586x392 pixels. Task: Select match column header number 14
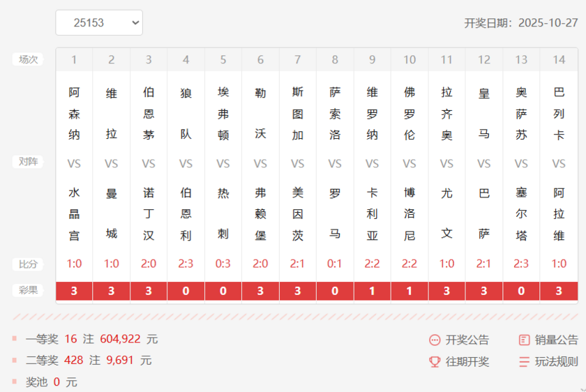[x=559, y=60]
